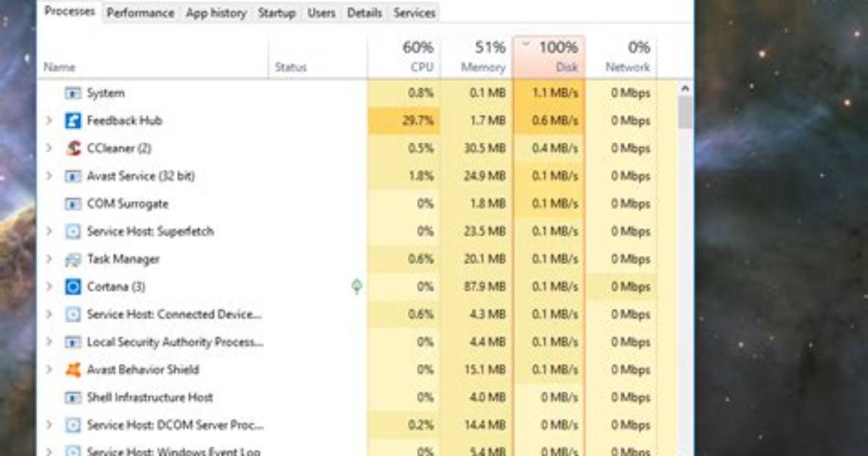
Task: Switch to the Users tab
Action: (x=321, y=13)
